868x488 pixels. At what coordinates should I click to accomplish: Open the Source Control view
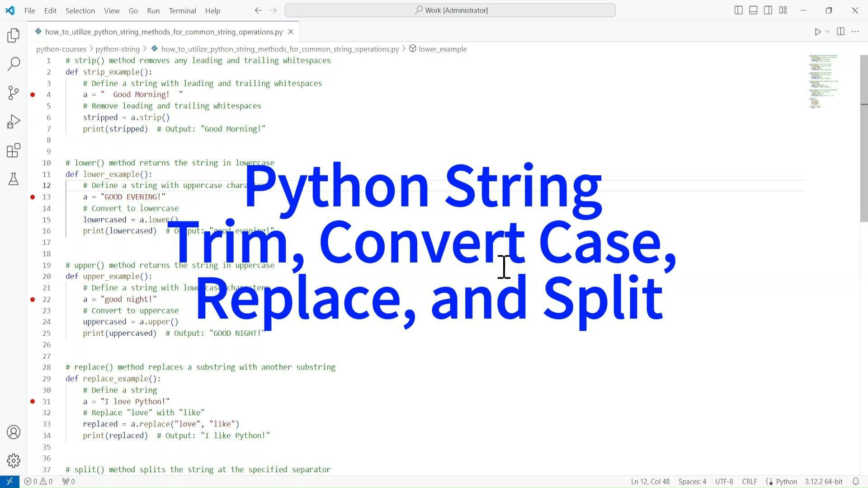(x=14, y=93)
